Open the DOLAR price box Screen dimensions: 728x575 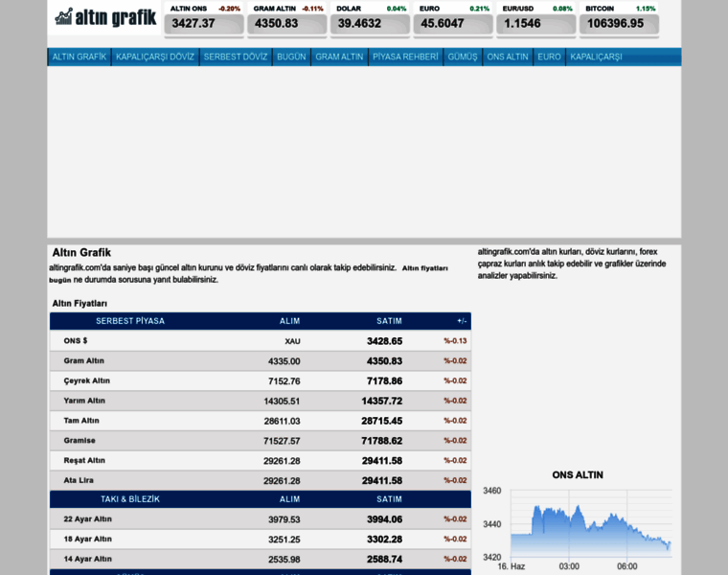pyautogui.click(x=370, y=19)
